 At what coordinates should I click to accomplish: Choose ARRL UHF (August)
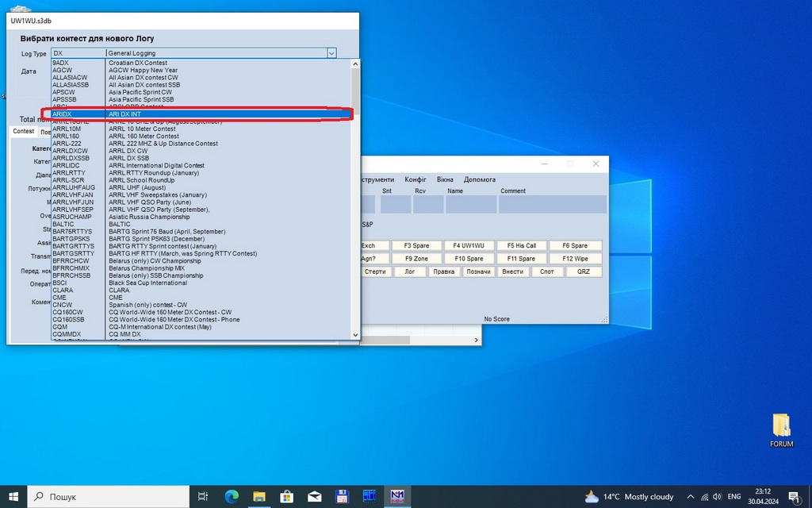coord(201,187)
